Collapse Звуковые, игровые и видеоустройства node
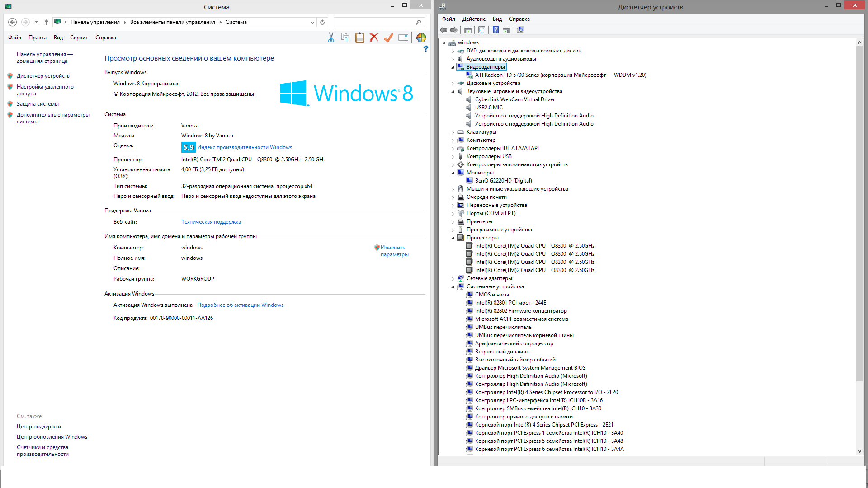Image resolution: width=868 pixels, height=488 pixels. pos(453,92)
